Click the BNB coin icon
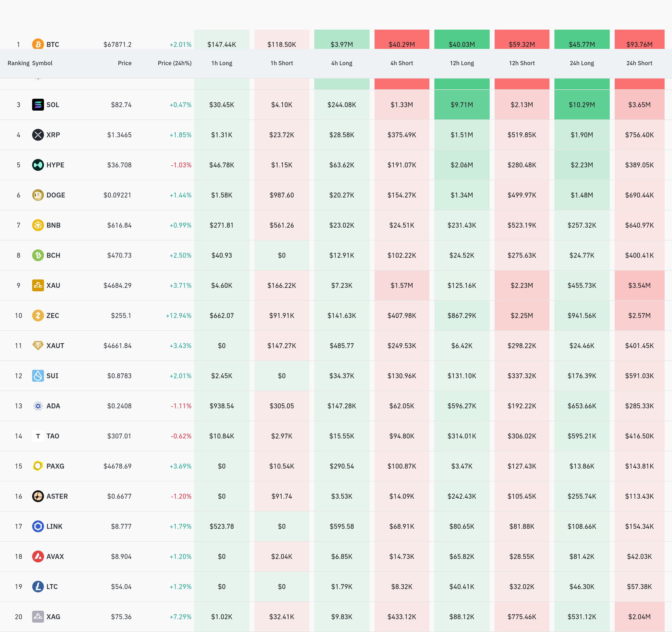 pos(38,225)
